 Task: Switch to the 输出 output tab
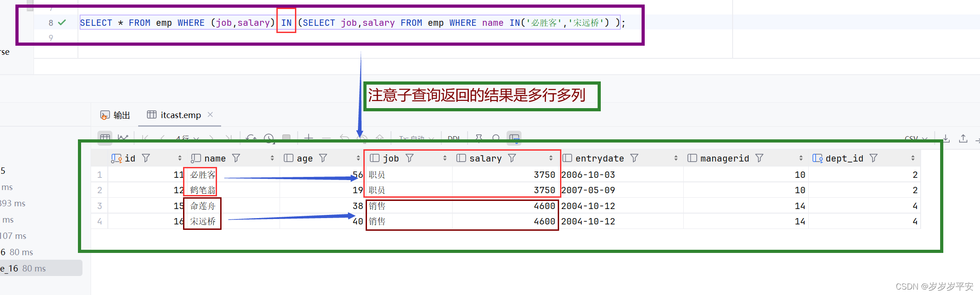coord(115,115)
